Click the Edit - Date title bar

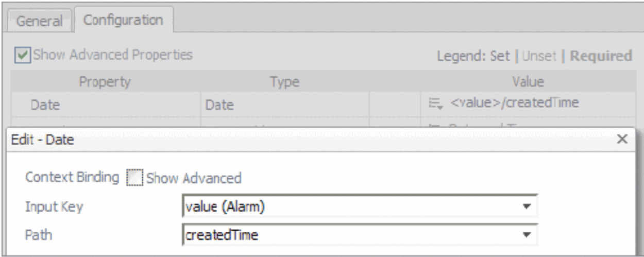[x=309, y=140]
